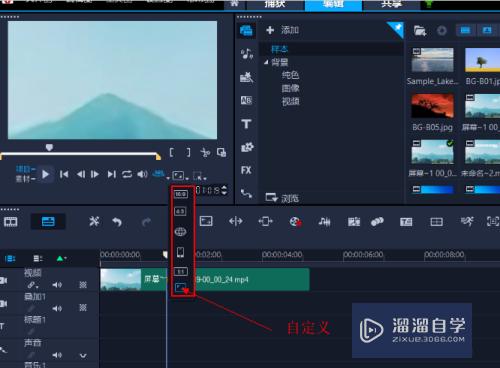Image resolution: width=500 pixels, height=368 pixels.
Task: Open the Template library icon
Action: click(x=246, y=77)
